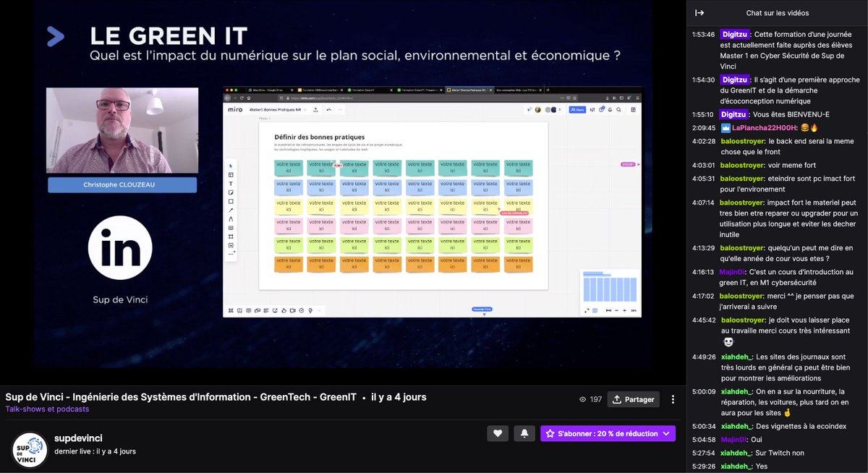Click the Chat sur les vidéos header
Viewport: 868px width, 473px height.
[x=778, y=13]
